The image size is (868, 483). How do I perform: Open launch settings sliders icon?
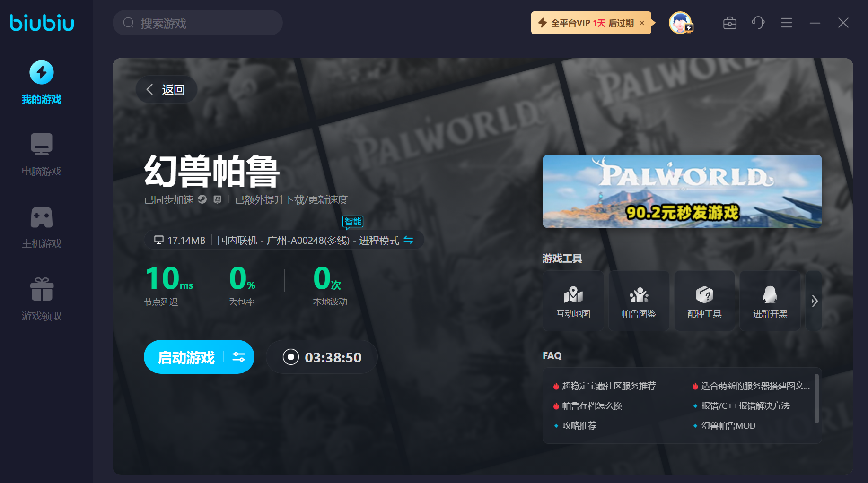pyautogui.click(x=239, y=357)
